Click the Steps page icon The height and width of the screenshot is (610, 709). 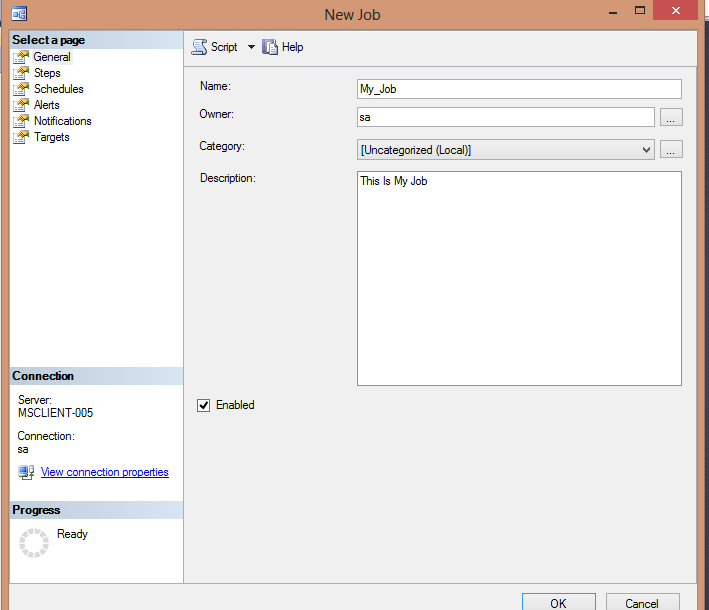[x=21, y=73]
